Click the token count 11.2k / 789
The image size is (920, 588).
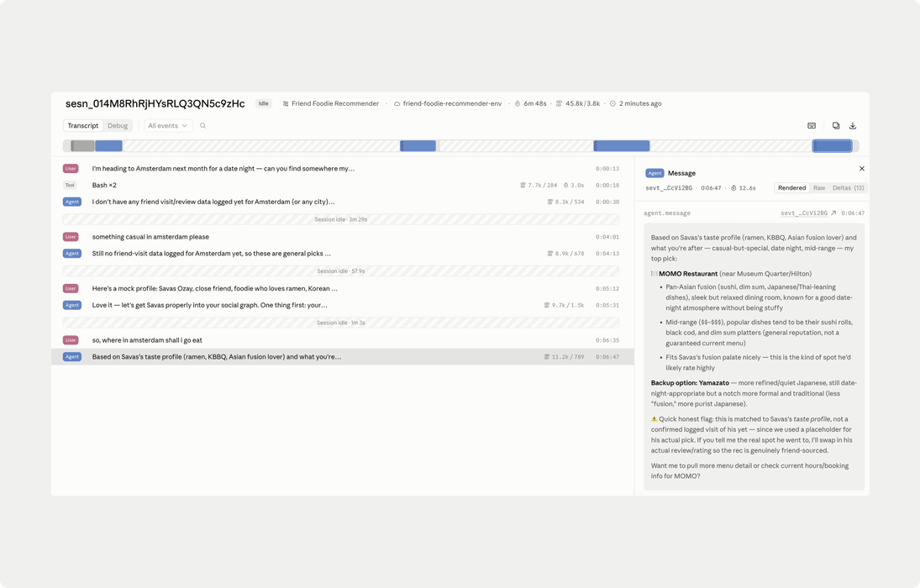click(564, 357)
